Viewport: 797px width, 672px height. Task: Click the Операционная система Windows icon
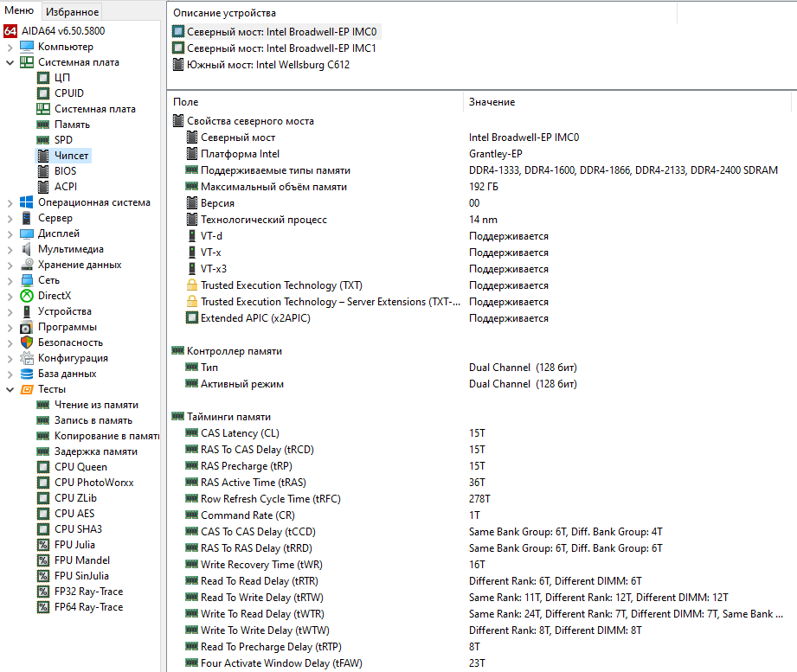(x=27, y=202)
